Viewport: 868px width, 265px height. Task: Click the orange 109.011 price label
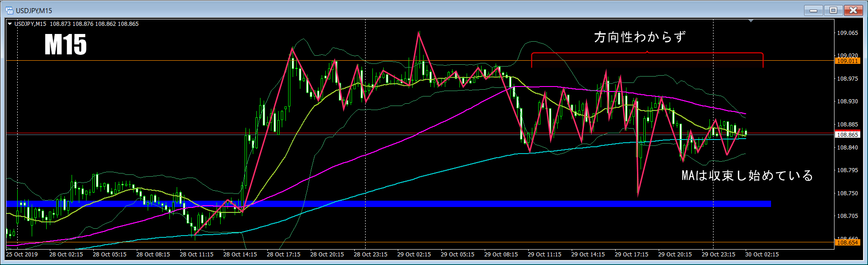[847, 61]
